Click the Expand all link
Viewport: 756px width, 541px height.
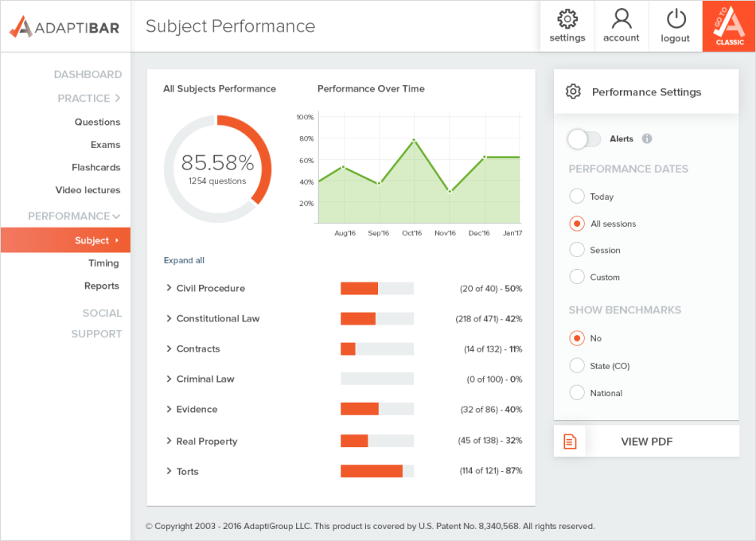(x=184, y=260)
